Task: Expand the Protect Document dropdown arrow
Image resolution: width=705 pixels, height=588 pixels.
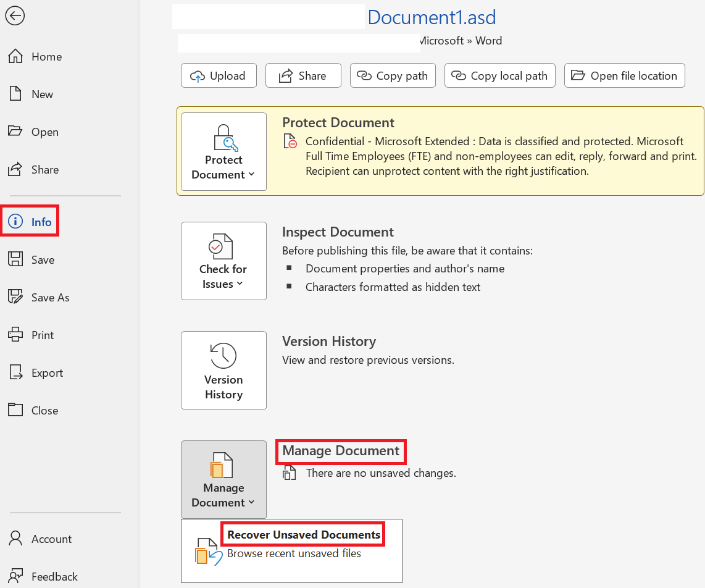Action: (251, 174)
